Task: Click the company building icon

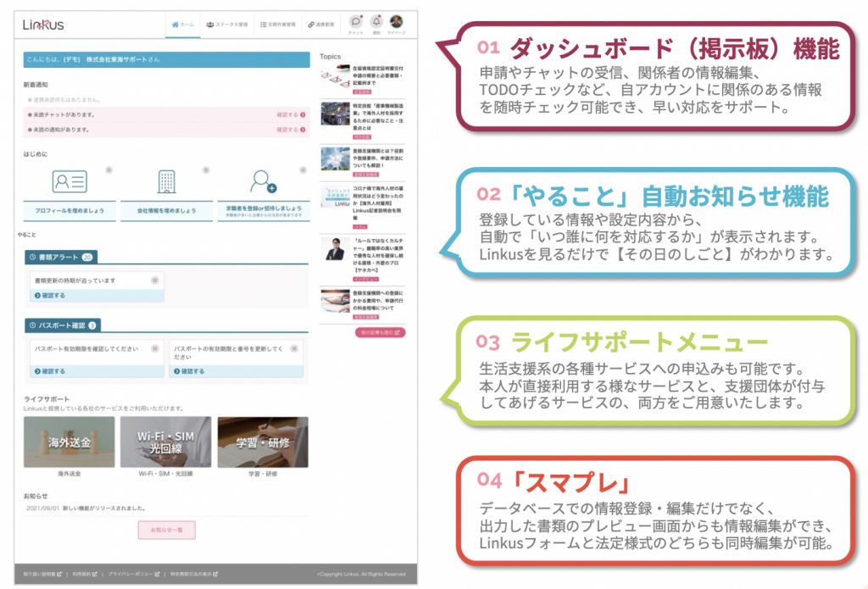Action: (166, 181)
